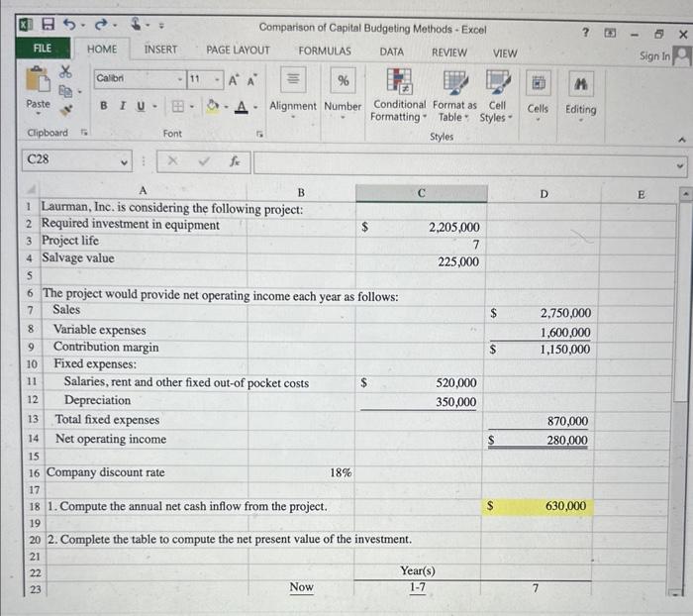Click the Borders icon
Image resolution: width=693 pixels, height=616 pixels.
tap(177, 106)
